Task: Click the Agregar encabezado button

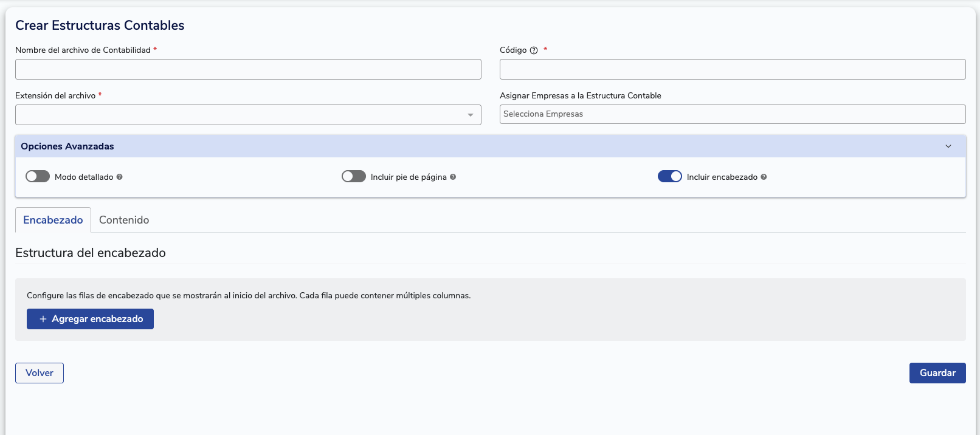Action: [90, 319]
